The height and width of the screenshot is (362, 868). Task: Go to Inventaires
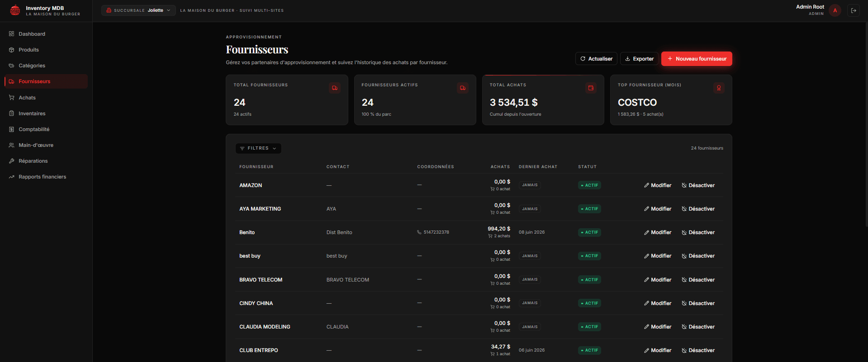(x=46, y=113)
